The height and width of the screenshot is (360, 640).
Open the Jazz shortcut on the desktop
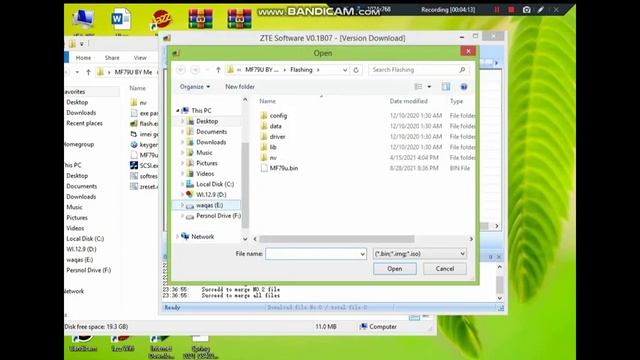coord(161,20)
